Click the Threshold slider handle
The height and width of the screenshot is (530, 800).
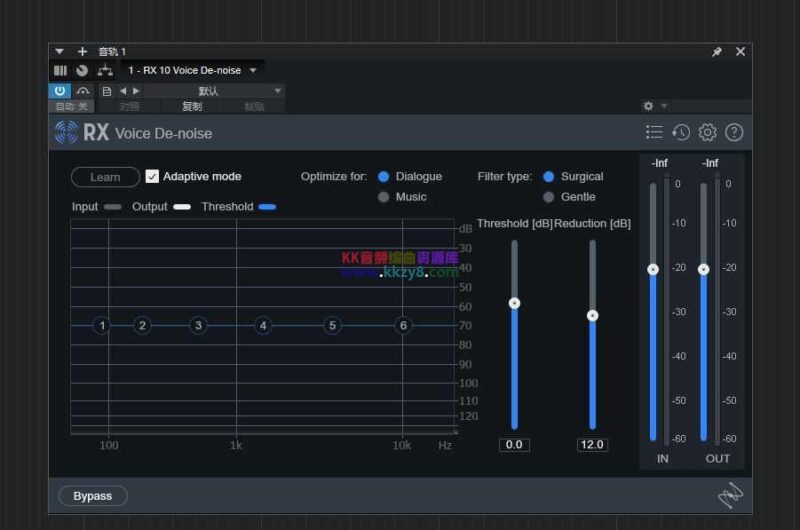(514, 304)
